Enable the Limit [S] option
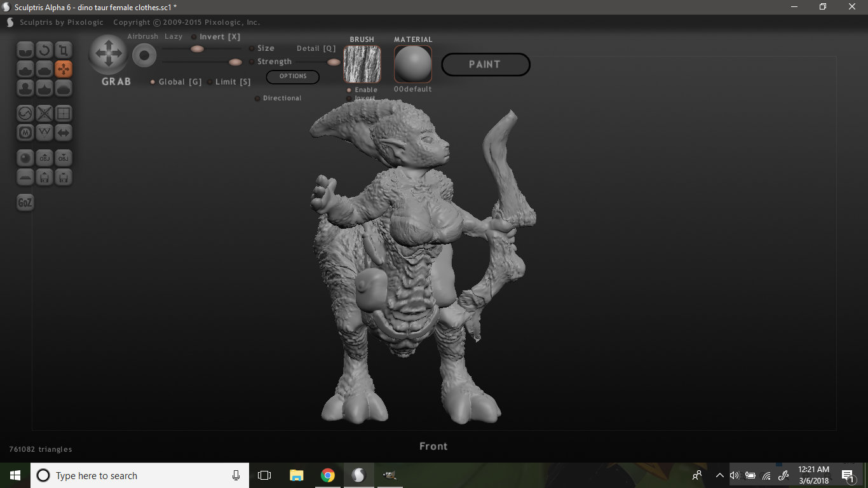Screen dimensions: 868x488 pos(210,82)
